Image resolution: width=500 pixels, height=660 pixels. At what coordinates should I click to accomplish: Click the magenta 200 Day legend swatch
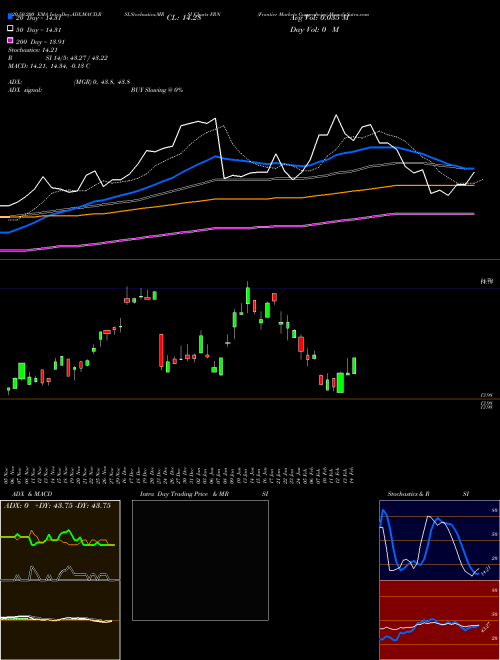click(x=10, y=40)
